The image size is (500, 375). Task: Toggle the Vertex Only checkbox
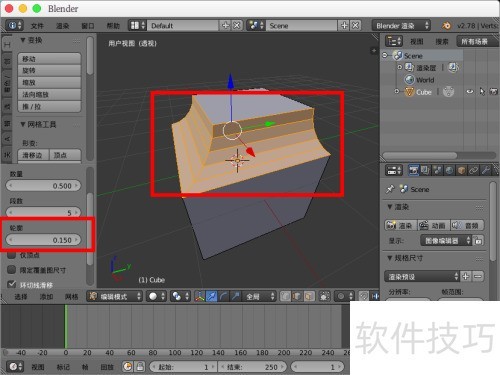tap(12, 255)
